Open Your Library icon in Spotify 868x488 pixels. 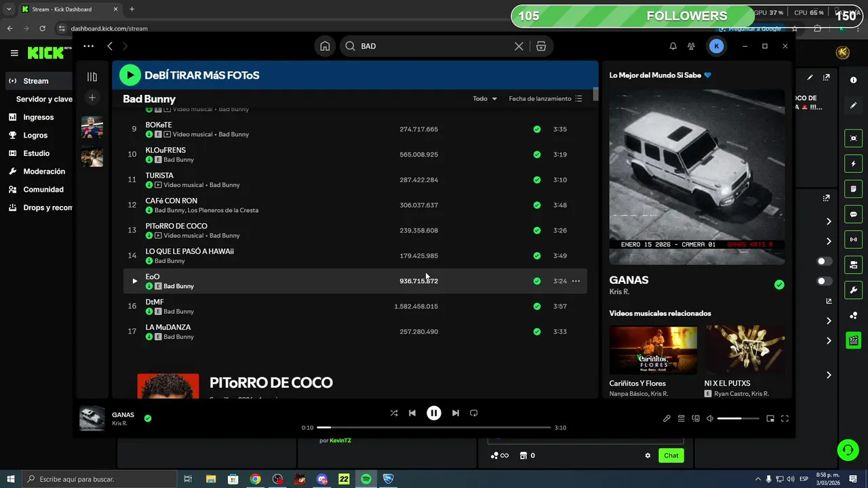pos(92,77)
